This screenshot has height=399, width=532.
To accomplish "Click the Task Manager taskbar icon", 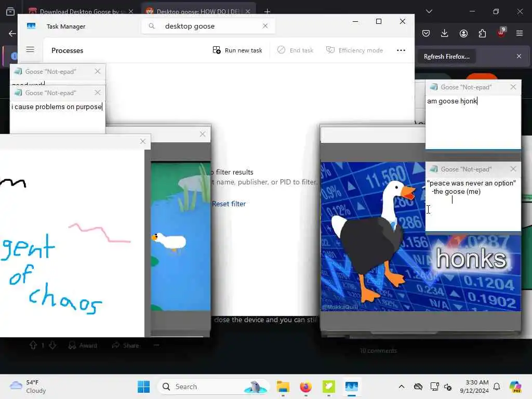I will pyautogui.click(x=352, y=387).
